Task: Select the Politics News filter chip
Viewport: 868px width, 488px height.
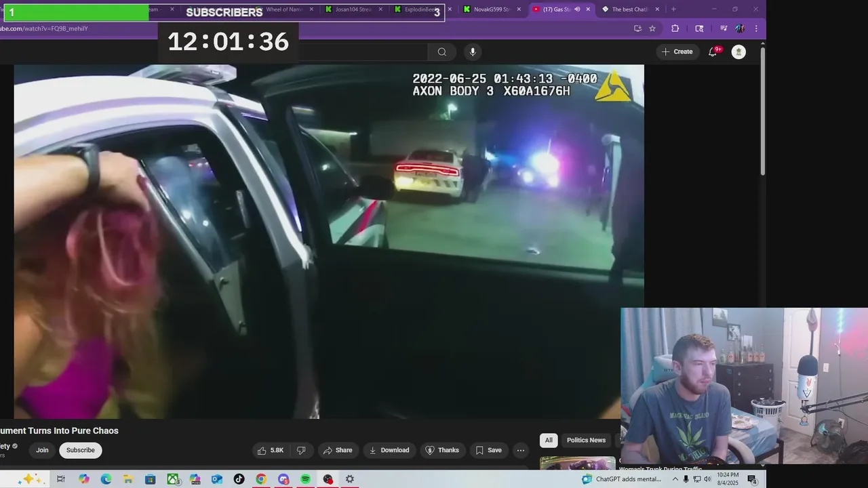Action: [x=586, y=441]
